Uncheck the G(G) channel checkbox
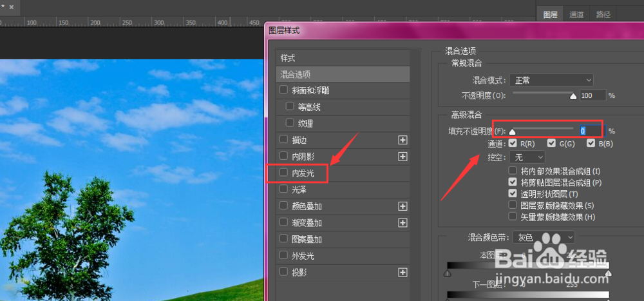Viewport: 644px width, 301px height. (x=552, y=143)
